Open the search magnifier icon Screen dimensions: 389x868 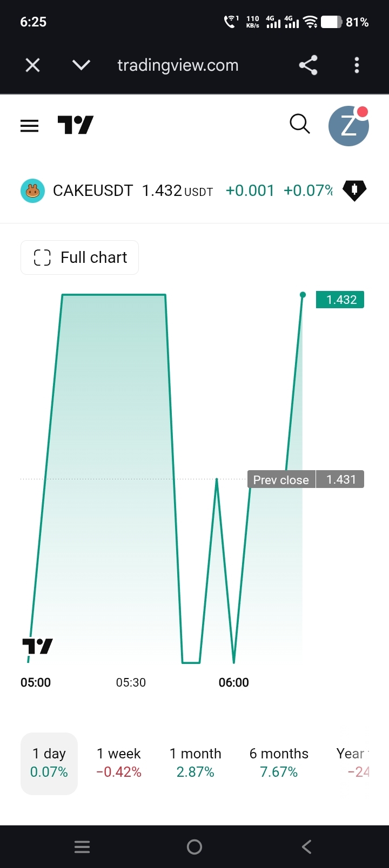pos(300,124)
